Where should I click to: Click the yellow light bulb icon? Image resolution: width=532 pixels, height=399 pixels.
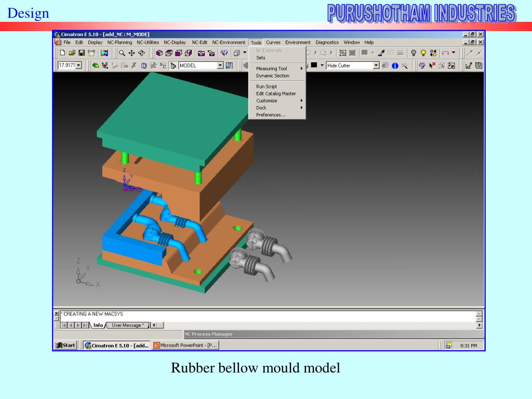[x=423, y=53]
